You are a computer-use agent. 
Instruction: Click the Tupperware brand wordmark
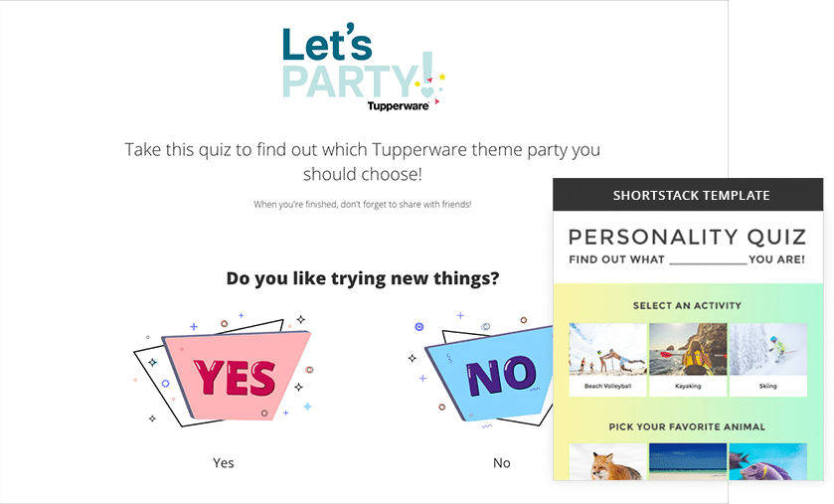[x=398, y=105]
